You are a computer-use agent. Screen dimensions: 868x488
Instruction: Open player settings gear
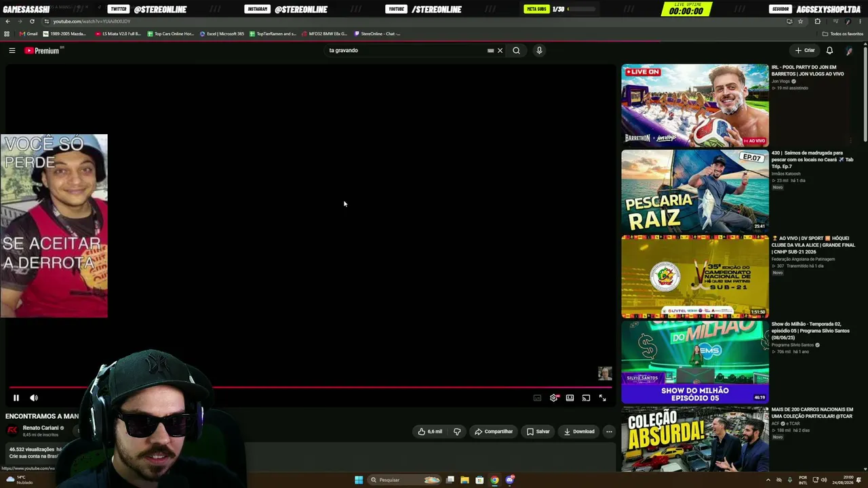(554, 398)
